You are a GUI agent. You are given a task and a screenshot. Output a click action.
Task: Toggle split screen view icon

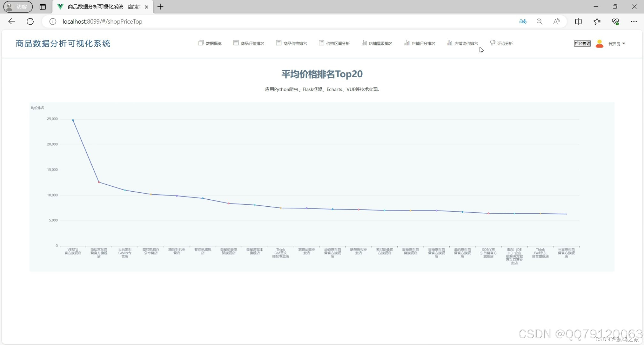point(578,21)
